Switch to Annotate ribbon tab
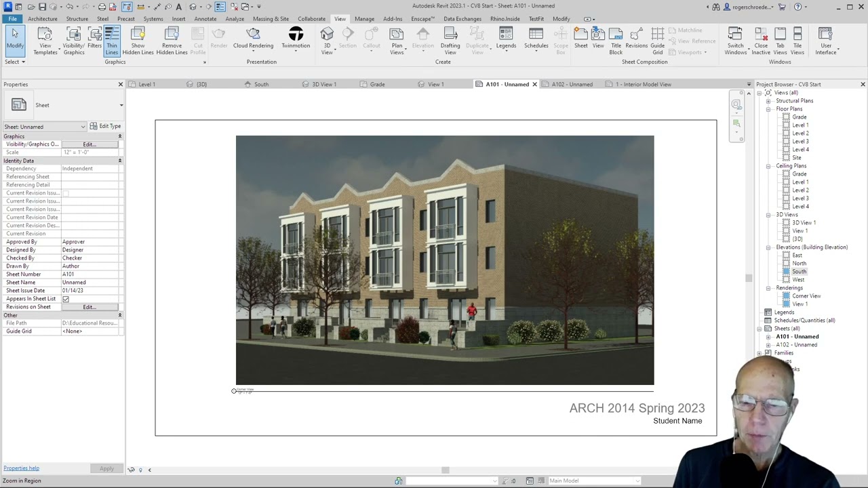 (x=205, y=19)
